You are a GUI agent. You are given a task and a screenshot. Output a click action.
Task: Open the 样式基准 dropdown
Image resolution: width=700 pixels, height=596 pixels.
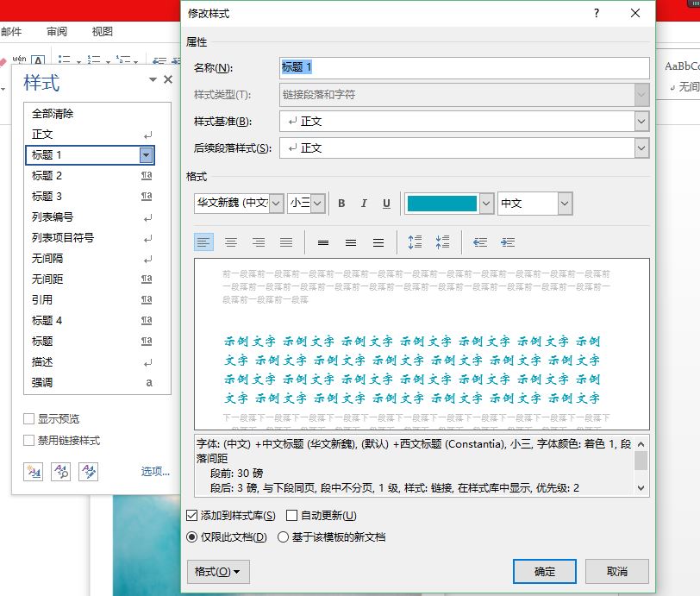pos(641,122)
